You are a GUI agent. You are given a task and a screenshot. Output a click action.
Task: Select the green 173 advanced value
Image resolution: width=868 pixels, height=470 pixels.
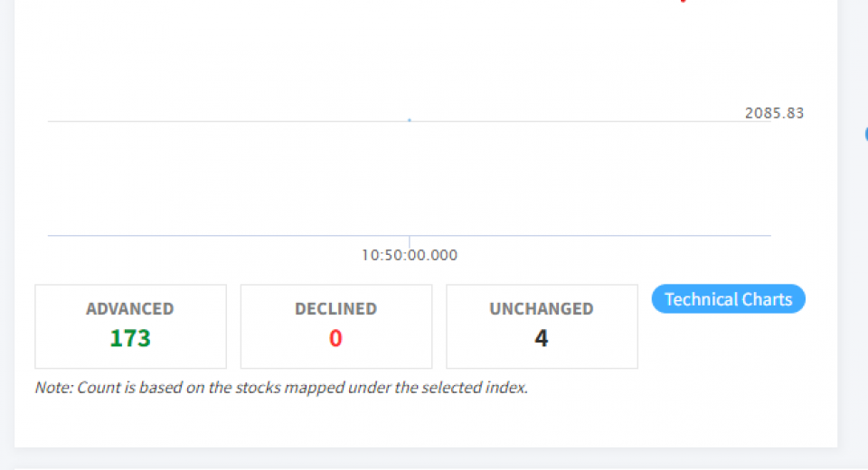click(x=130, y=339)
